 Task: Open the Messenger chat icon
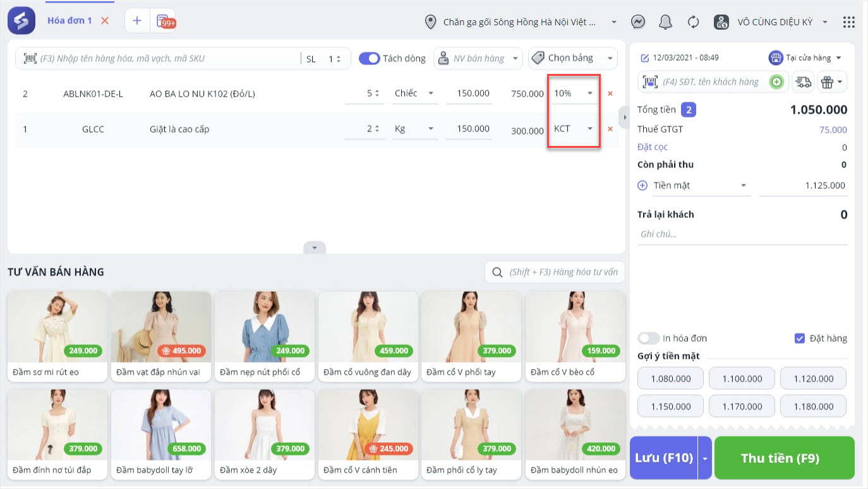(x=638, y=22)
